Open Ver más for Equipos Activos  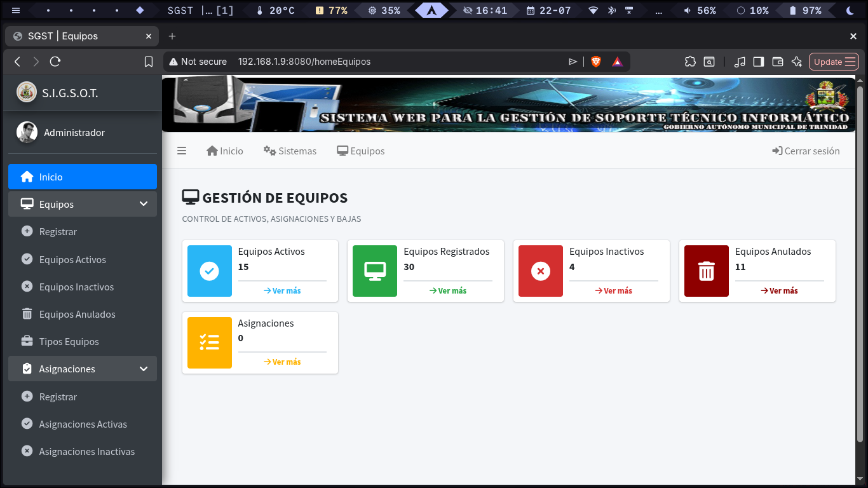(x=282, y=290)
